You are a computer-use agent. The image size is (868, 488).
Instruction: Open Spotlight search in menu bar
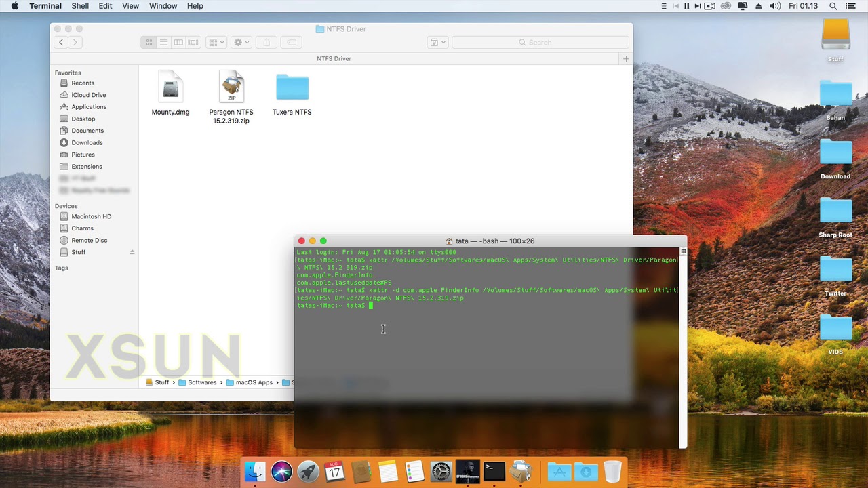coord(833,6)
